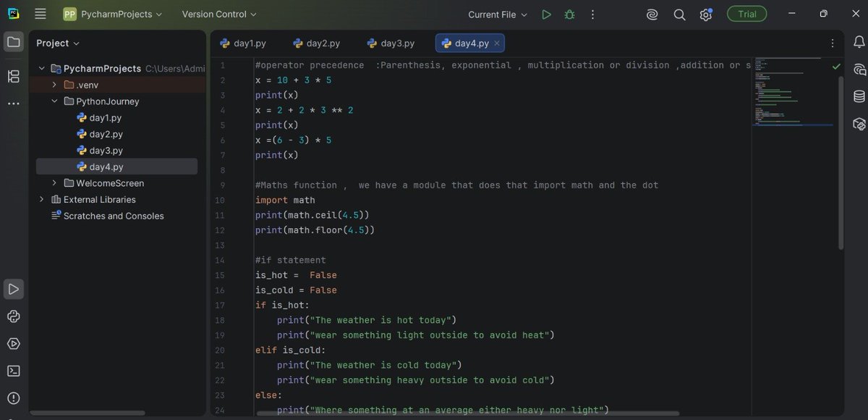
Task: Select day1.py in the project tree
Action: (x=106, y=117)
